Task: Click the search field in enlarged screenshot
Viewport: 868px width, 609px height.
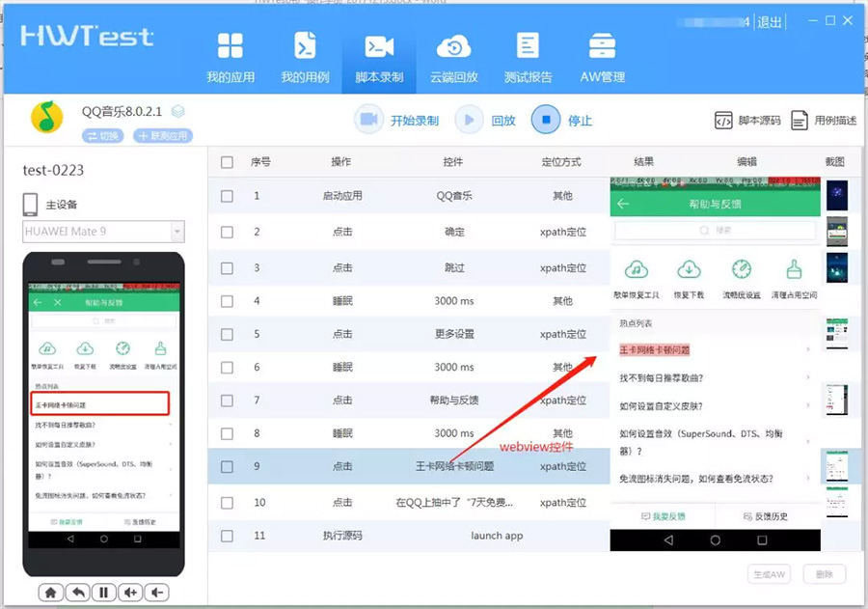Action: click(x=715, y=230)
